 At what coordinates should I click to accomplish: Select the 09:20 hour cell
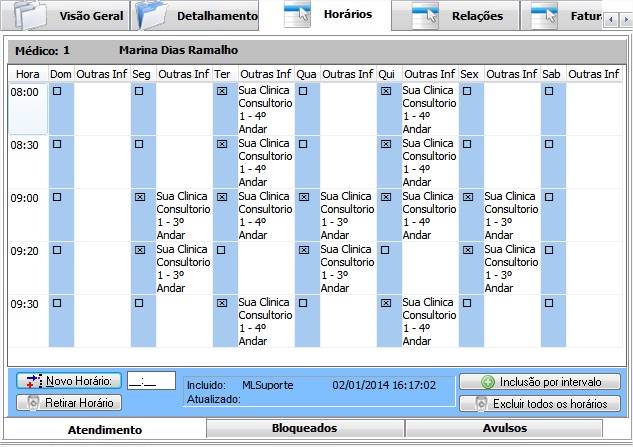pos(24,250)
